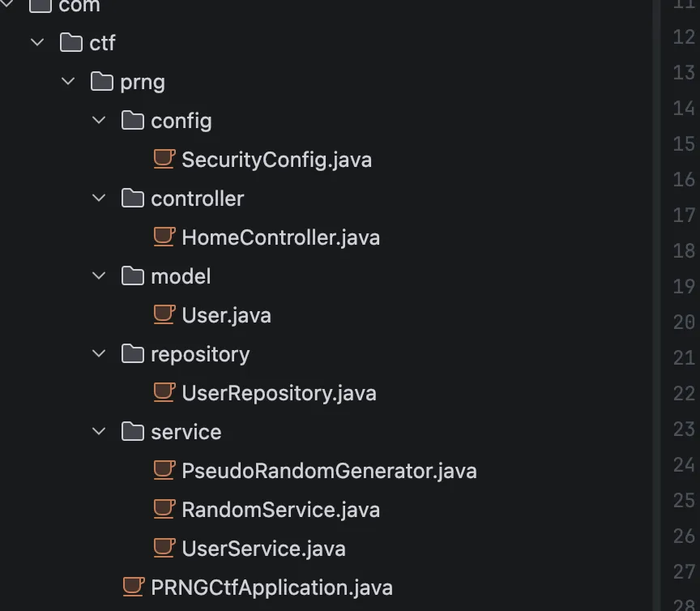Screen dimensions: 700x611
Task: Select the service folder label
Action: tap(186, 432)
